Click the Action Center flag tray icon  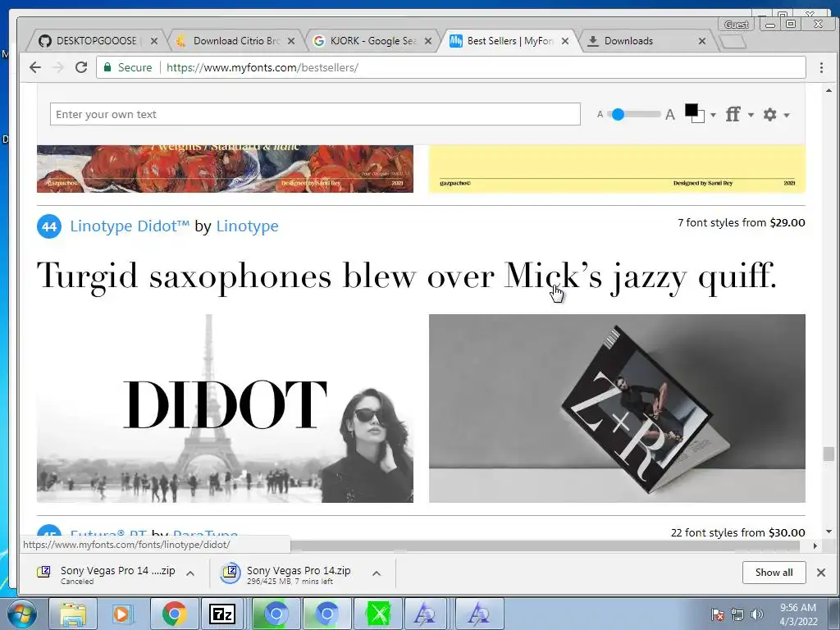click(718, 614)
